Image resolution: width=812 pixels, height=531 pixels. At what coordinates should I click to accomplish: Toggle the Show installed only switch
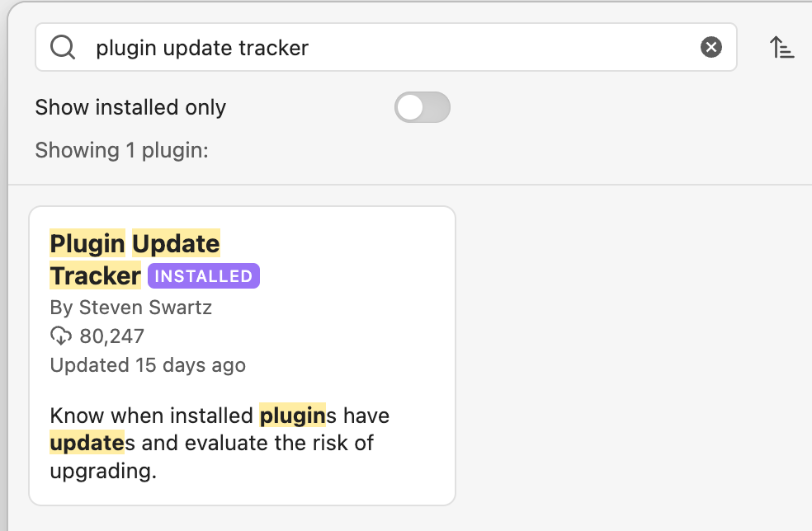click(423, 107)
